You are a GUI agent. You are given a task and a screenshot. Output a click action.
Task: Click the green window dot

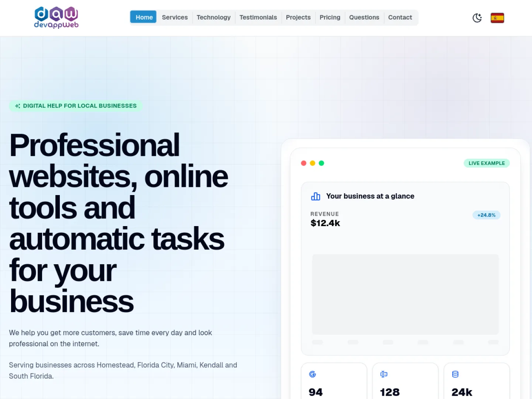(x=321, y=163)
